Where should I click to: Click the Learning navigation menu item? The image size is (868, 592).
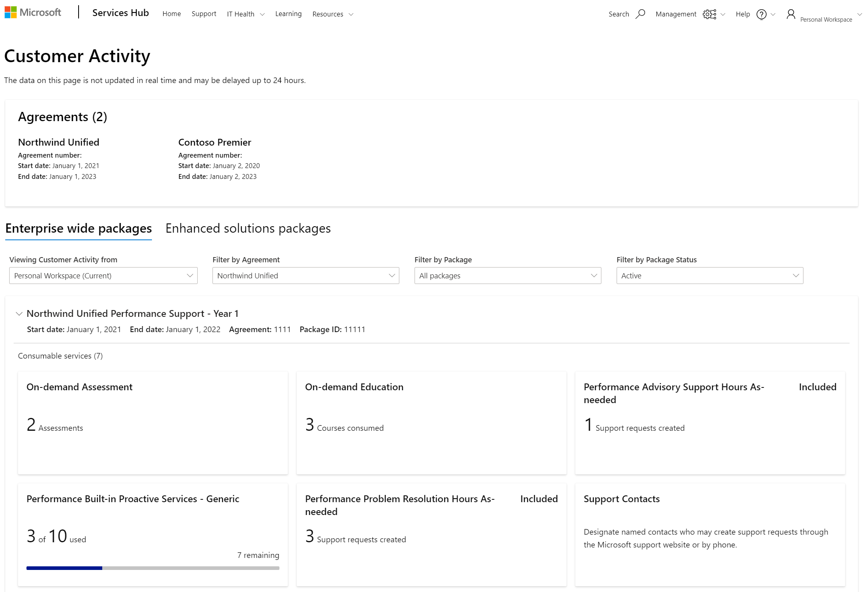[x=288, y=13]
